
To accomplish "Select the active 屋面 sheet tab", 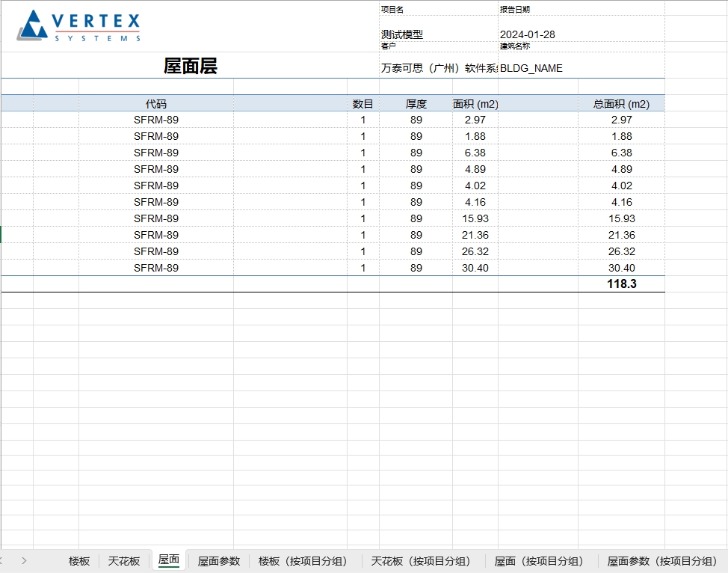I will [x=168, y=560].
